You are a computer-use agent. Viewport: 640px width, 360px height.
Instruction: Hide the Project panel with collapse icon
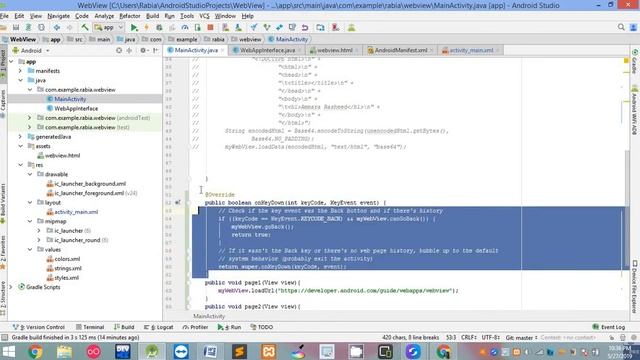(156, 50)
